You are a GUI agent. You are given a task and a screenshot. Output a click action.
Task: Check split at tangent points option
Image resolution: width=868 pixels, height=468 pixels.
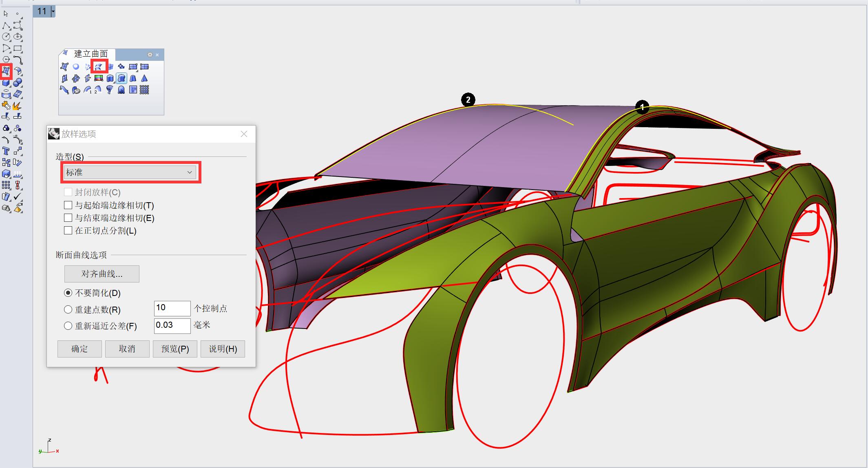coord(68,230)
